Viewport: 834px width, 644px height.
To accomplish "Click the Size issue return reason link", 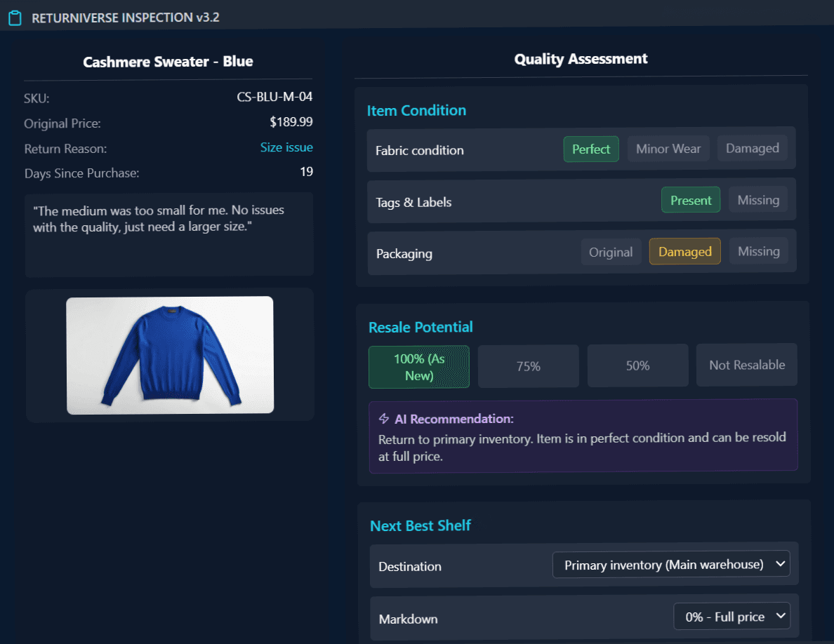I will [x=286, y=147].
